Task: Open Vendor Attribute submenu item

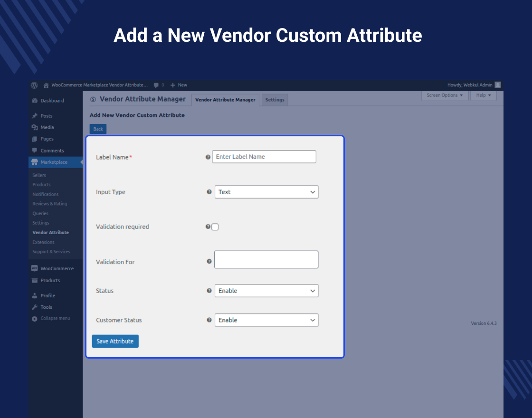Action: 50,232
